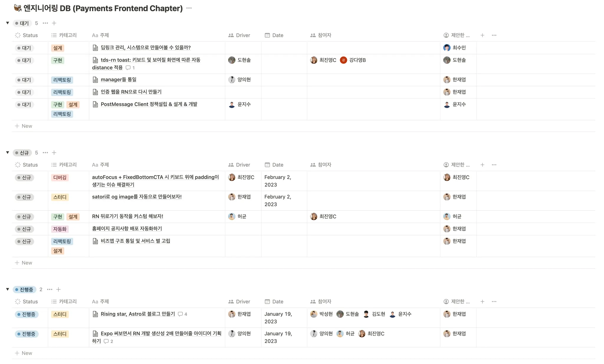This screenshot has height=364, width=604.
Task: Open the 홈페이지 공지사항 배포 자동화하기 page
Action: [127, 229]
